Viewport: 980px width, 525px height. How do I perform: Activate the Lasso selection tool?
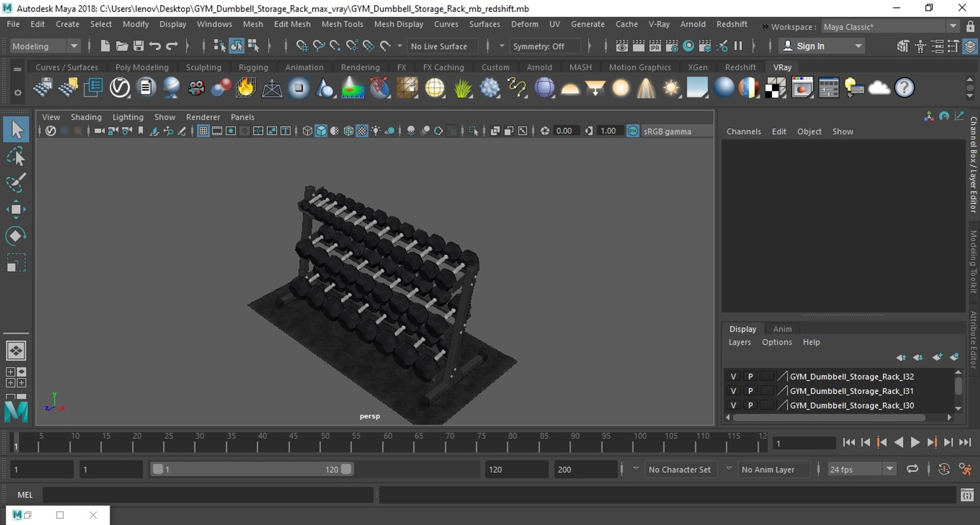pyautogui.click(x=16, y=156)
